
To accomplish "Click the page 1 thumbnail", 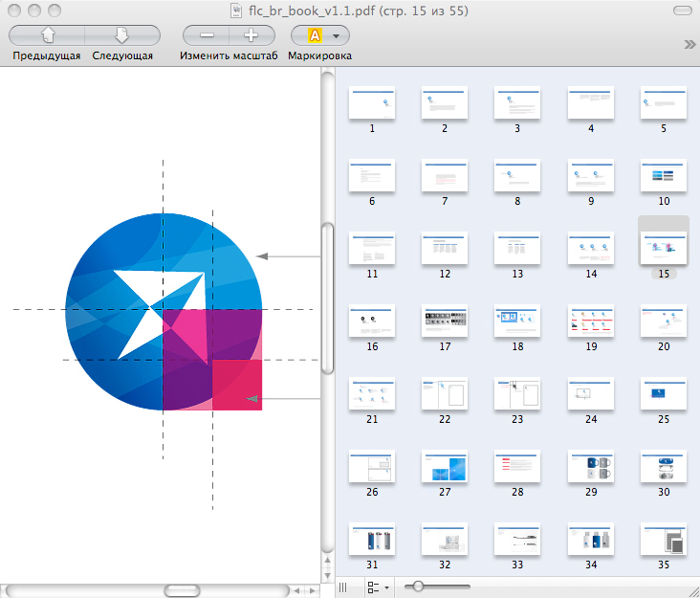I will [x=372, y=103].
